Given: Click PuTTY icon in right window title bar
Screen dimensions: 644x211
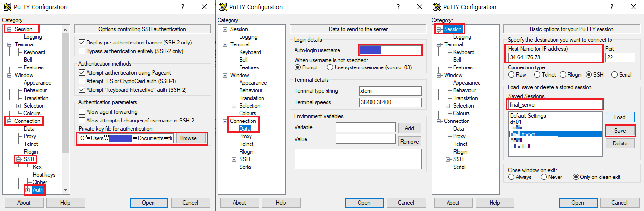Looking at the screenshot, I should (437, 7).
